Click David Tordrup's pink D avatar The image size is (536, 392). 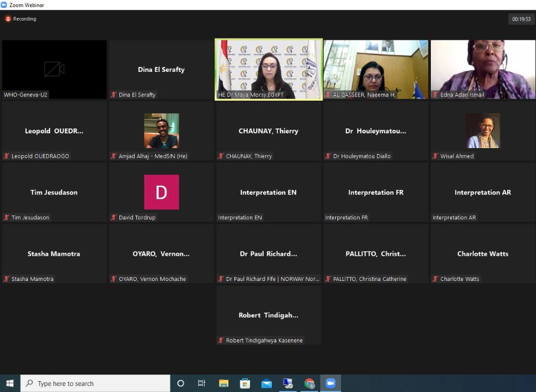tap(161, 192)
